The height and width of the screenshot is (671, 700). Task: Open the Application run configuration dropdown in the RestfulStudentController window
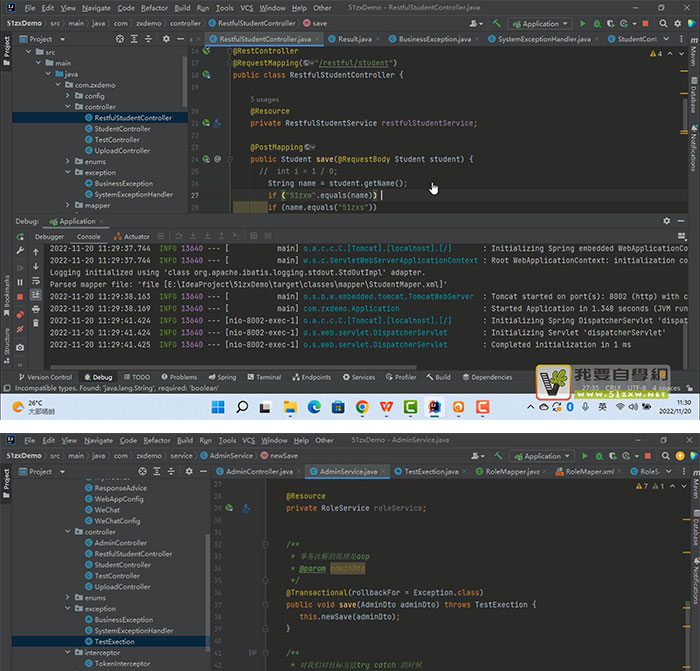point(540,24)
